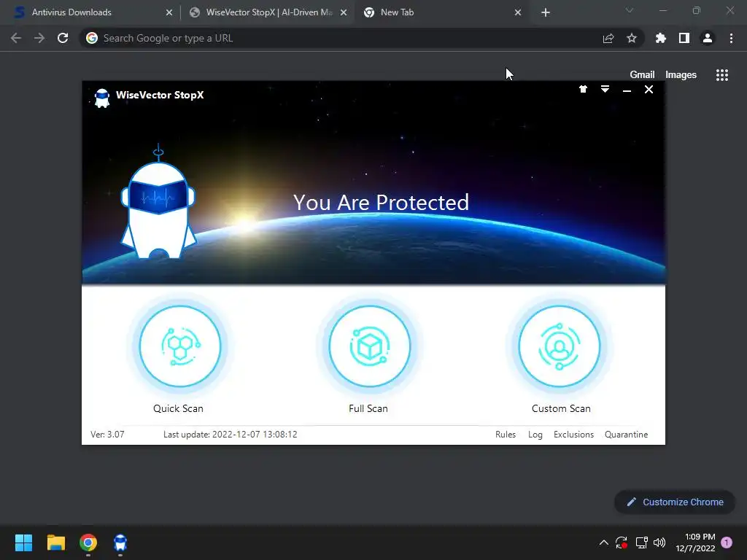Open the Exclusions link
Viewport: 747px width, 560px height.
click(573, 435)
